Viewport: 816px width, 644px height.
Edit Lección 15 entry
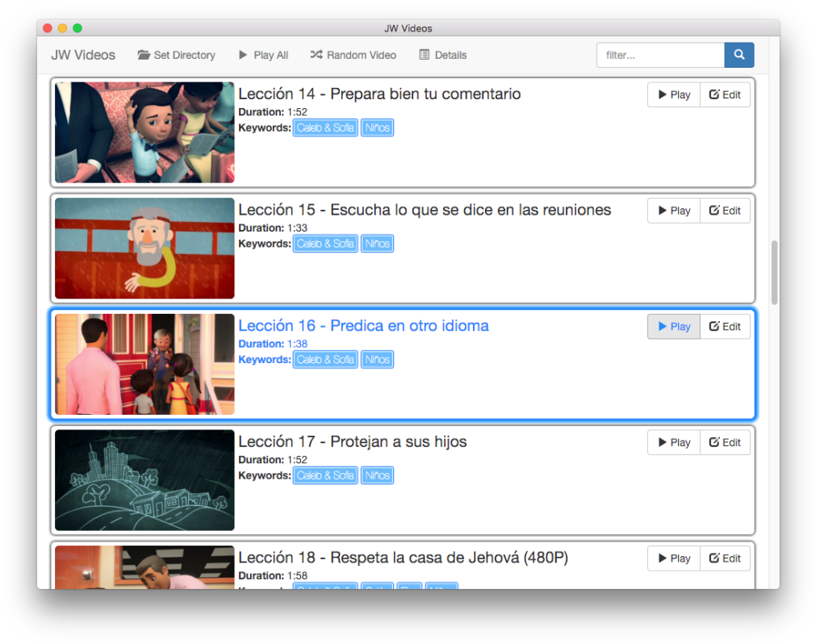[x=725, y=211]
